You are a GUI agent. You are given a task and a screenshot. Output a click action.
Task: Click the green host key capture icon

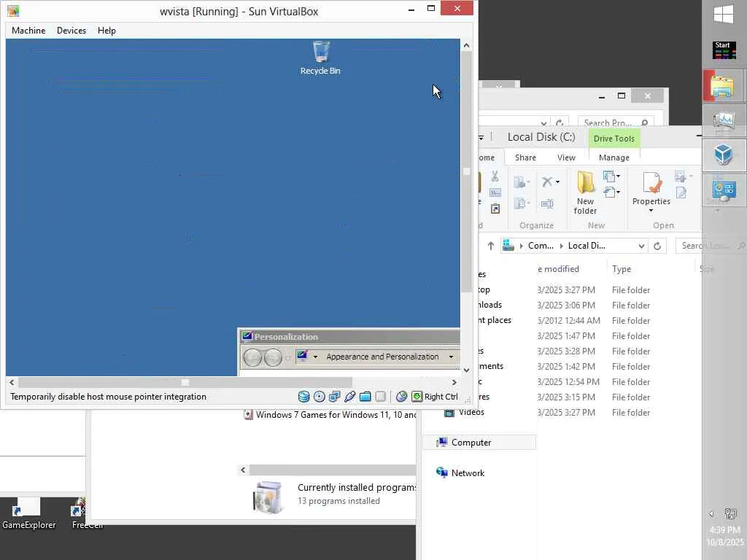[x=417, y=396]
